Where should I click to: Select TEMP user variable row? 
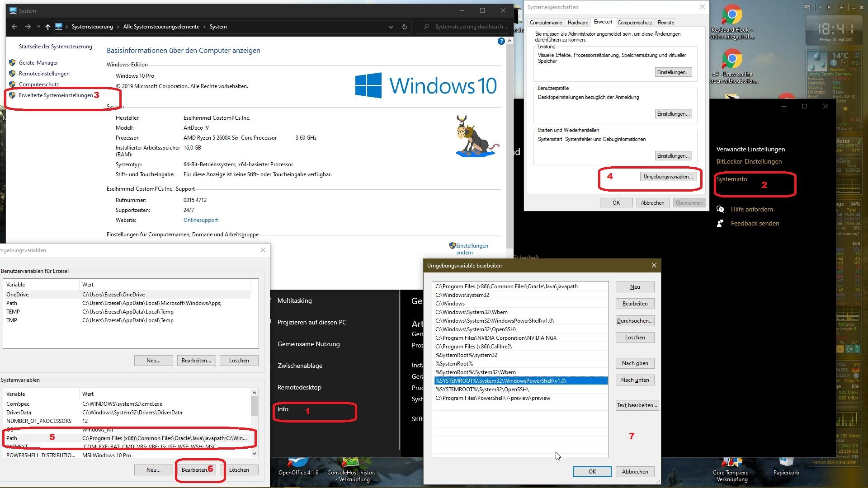[x=127, y=312]
